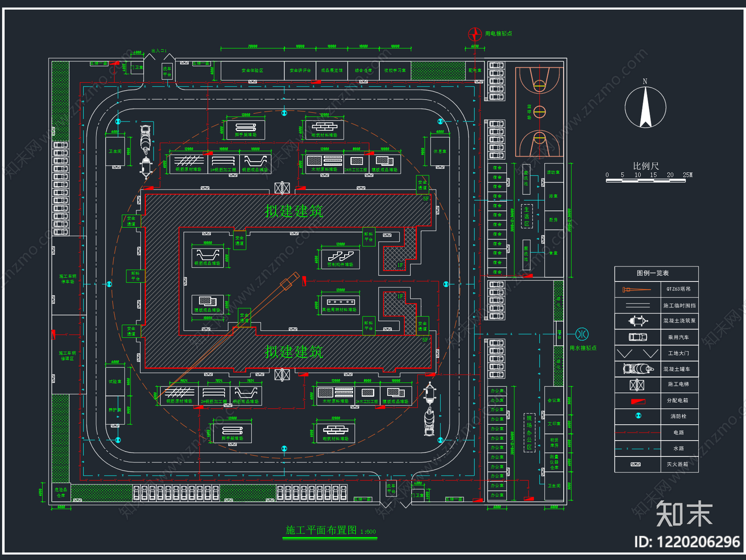
Task: Select the 施工平面布置图 drawing title
Action: point(321,530)
